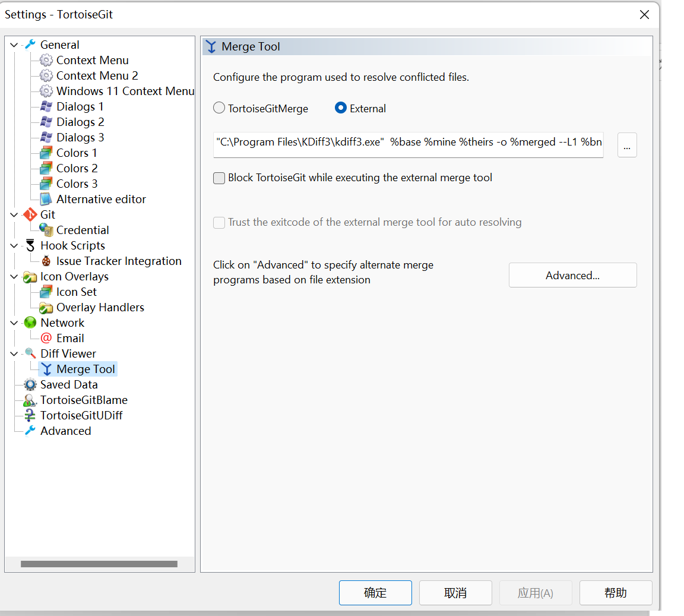This screenshot has height=616, width=684.
Task: Click the 确定 OK button
Action: point(375,592)
